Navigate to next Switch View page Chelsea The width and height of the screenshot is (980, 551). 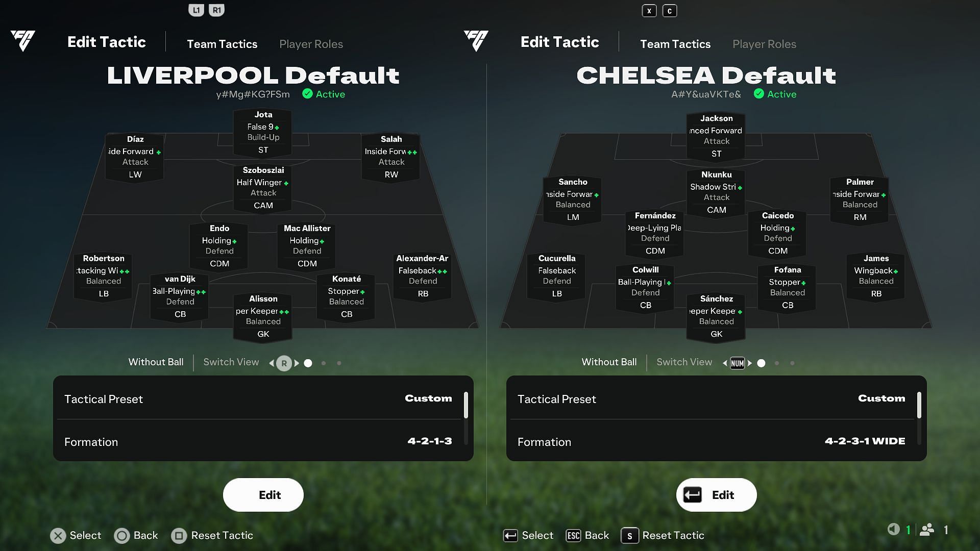point(749,363)
